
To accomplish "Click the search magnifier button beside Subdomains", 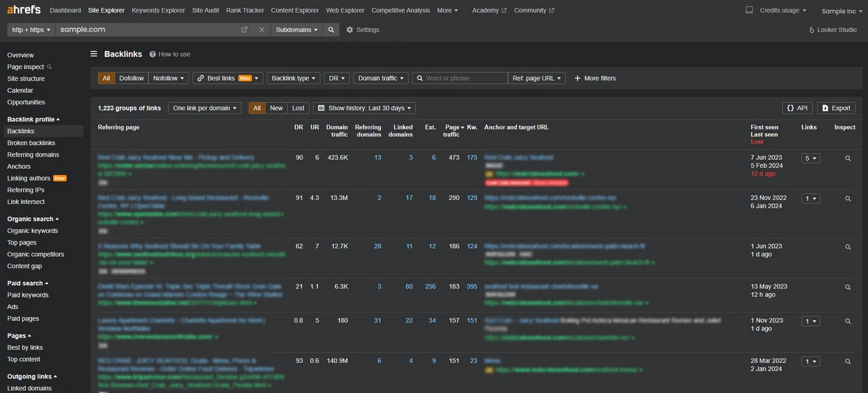I will pos(331,30).
